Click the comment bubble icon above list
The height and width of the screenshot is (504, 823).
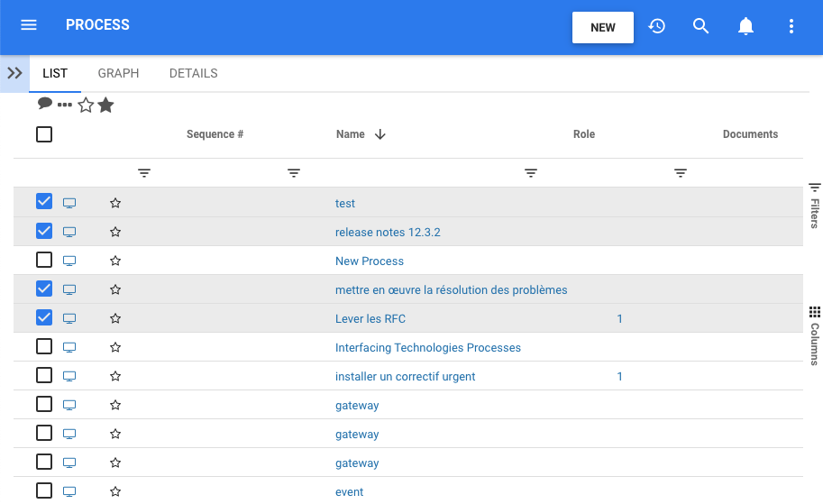point(45,104)
